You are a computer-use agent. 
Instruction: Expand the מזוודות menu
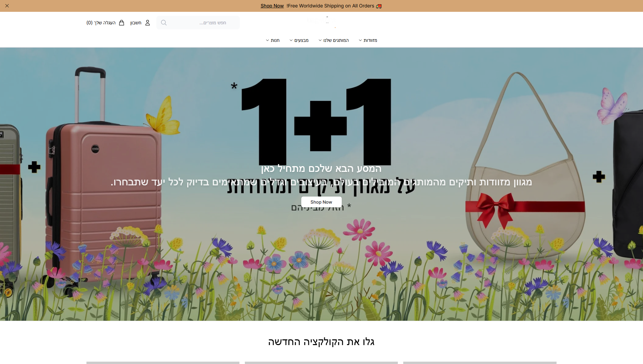pos(368,40)
